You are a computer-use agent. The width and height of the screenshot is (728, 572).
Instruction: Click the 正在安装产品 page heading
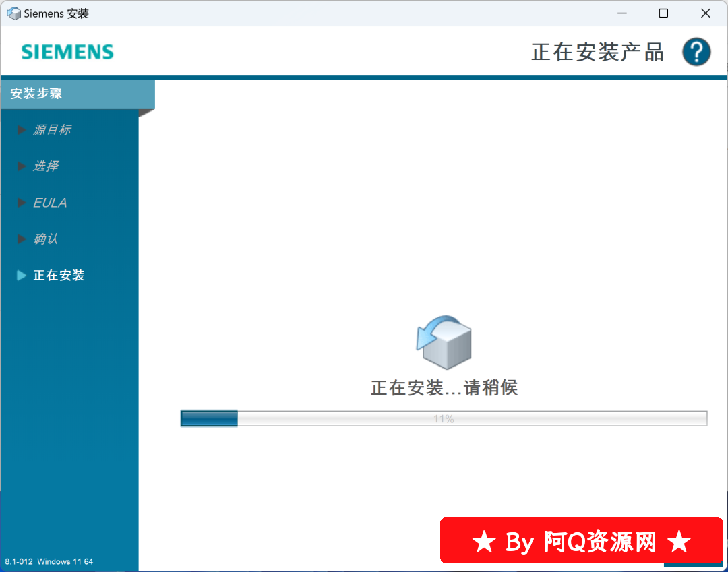point(597,52)
